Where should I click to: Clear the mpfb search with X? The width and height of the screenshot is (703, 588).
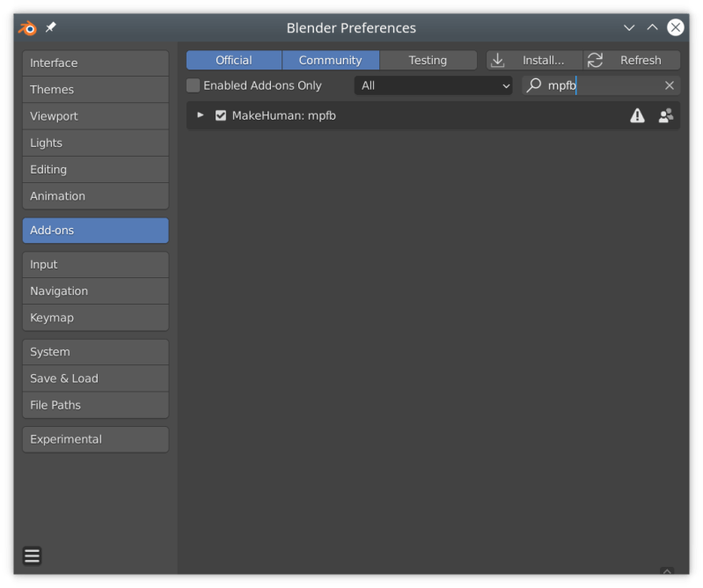pyautogui.click(x=670, y=85)
